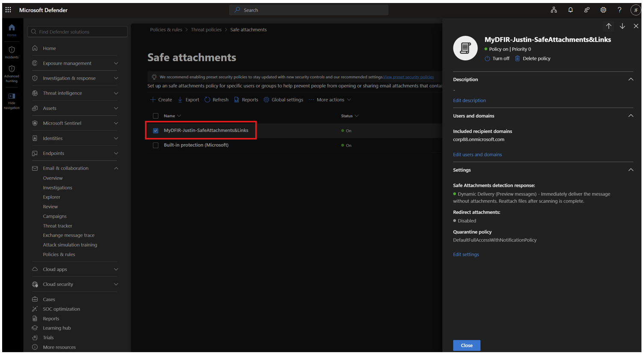644x353 pixels.
Task: Close the details pane X icon
Action: click(x=636, y=26)
